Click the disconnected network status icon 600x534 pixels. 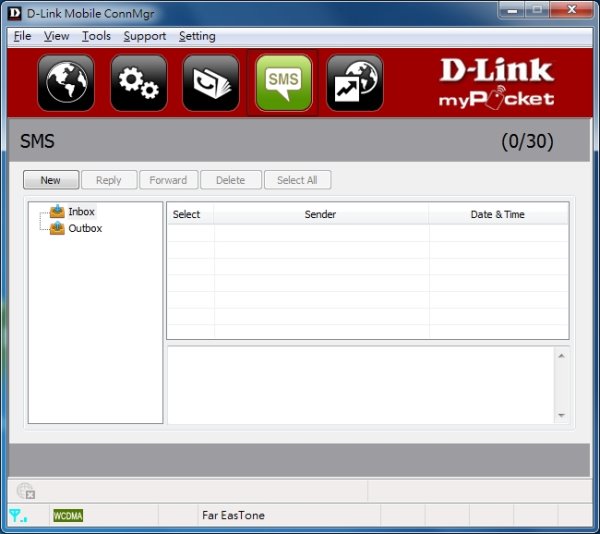[26, 491]
